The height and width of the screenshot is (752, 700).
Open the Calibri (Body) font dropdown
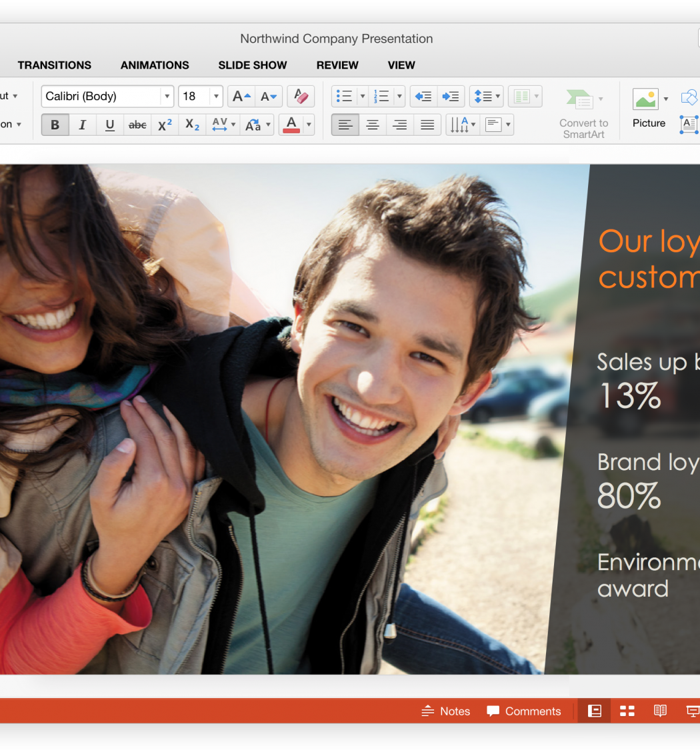pyautogui.click(x=167, y=97)
